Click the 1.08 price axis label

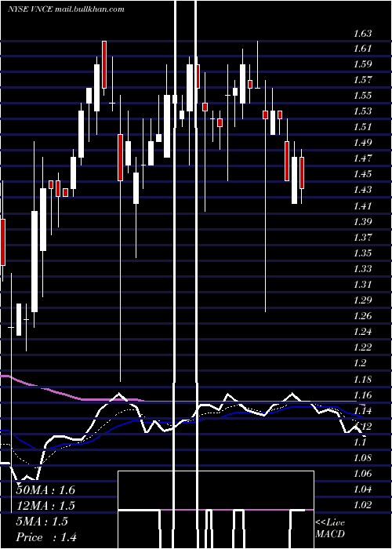point(362,458)
